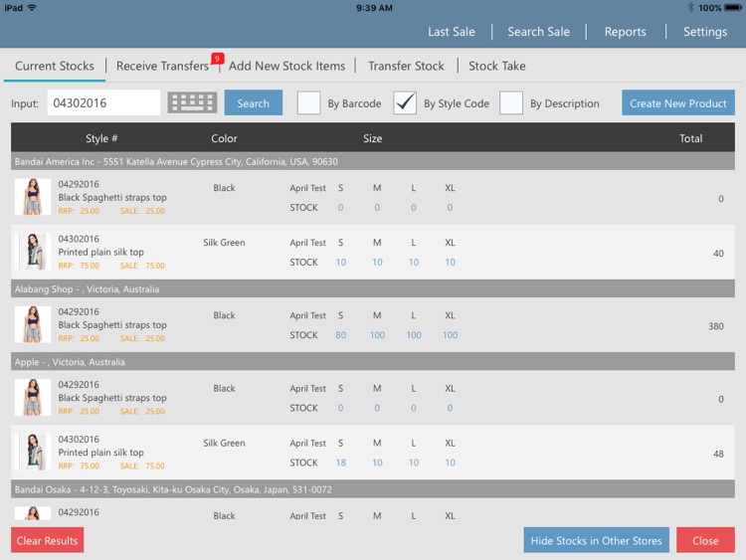This screenshot has width=746, height=560.
Task: Click the total 40 in Bandai America
Action: (718, 254)
